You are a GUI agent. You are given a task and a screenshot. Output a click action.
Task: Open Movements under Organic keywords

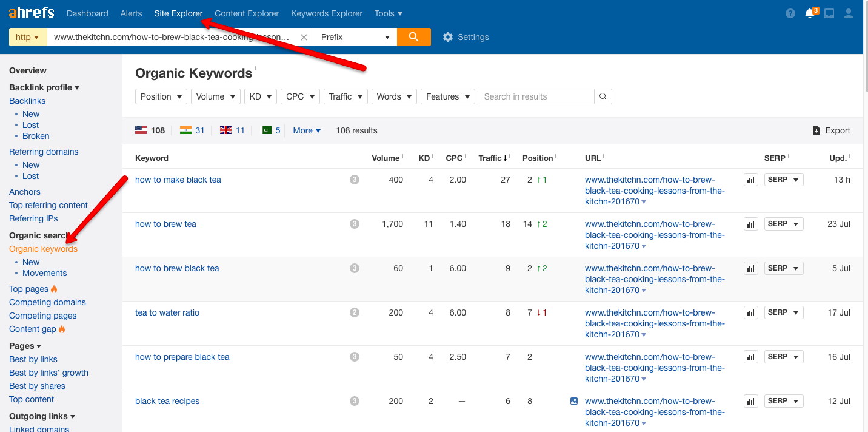(x=45, y=273)
